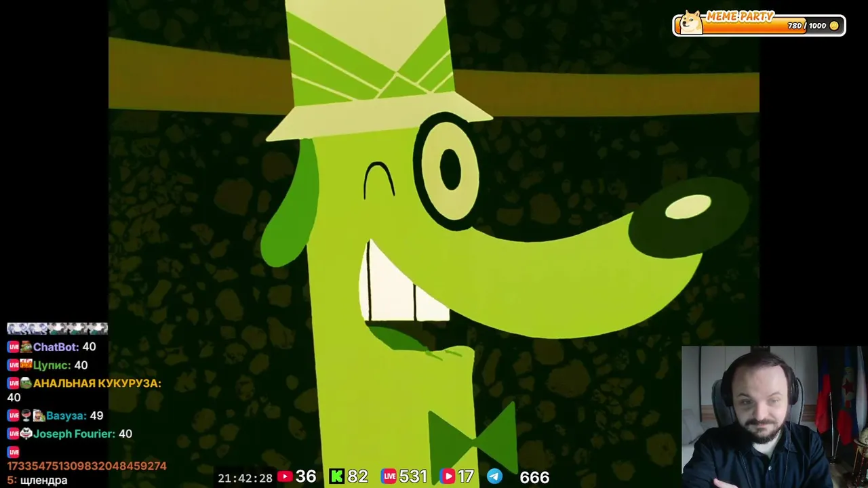Click LIVE badge next to ChatBot message

(13, 347)
